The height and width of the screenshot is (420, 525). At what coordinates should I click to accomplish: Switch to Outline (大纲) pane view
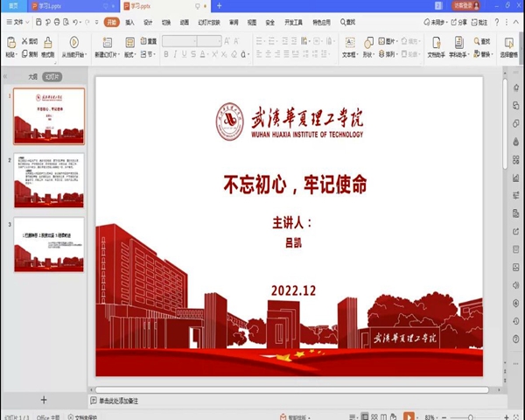33,77
